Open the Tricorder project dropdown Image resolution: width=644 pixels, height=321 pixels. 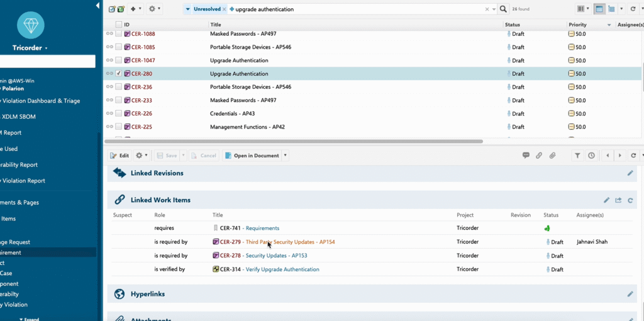point(30,48)
